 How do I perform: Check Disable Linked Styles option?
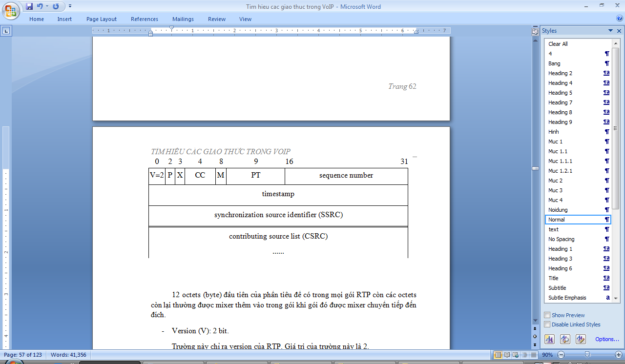pyautogui.click(x=547, y=324)
